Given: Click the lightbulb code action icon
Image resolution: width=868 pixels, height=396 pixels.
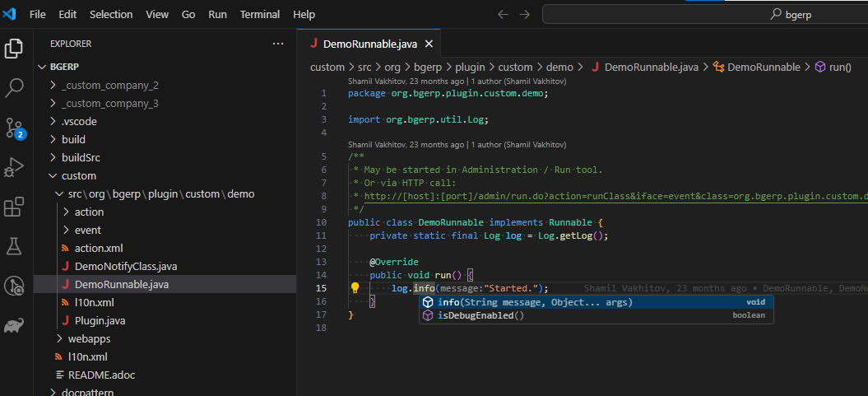Looking at the screenshot, I should click(x=355, y=288).
